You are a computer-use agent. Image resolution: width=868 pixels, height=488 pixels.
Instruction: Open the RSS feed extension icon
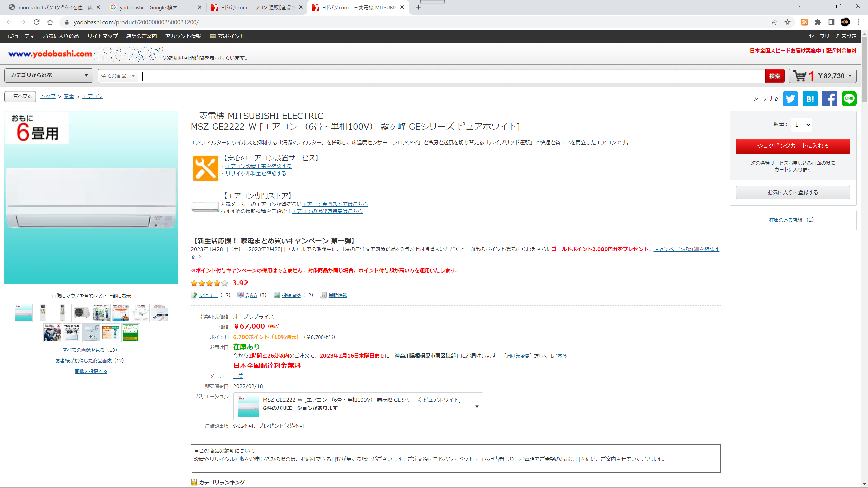[x=804, y=22]
